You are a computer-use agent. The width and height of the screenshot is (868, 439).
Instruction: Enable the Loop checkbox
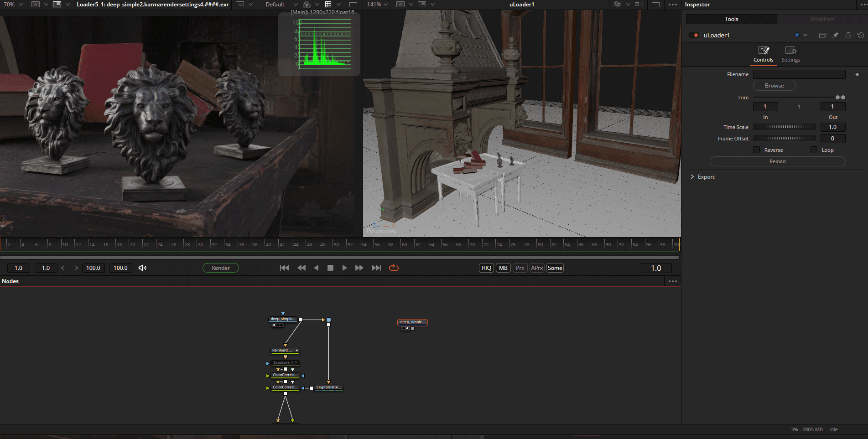coord(814,150)
